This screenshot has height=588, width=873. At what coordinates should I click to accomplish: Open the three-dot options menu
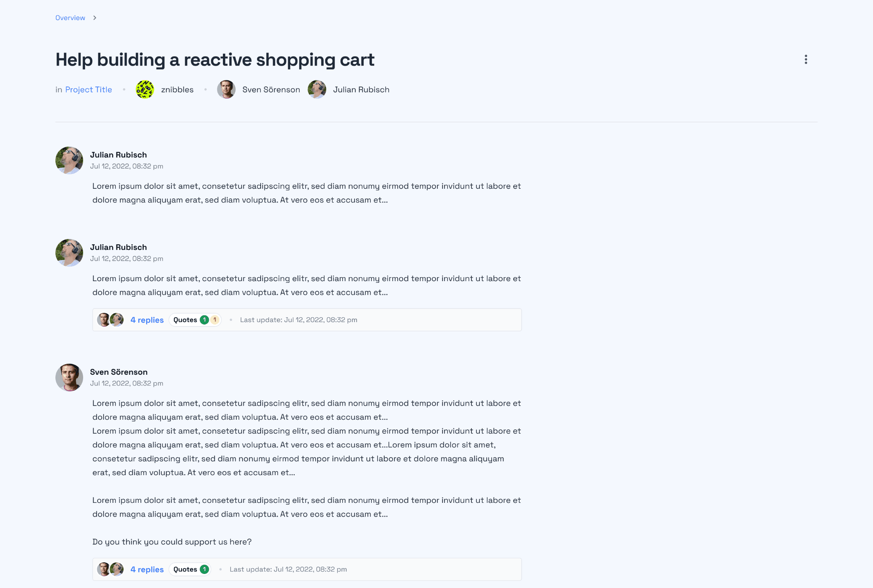806,59
